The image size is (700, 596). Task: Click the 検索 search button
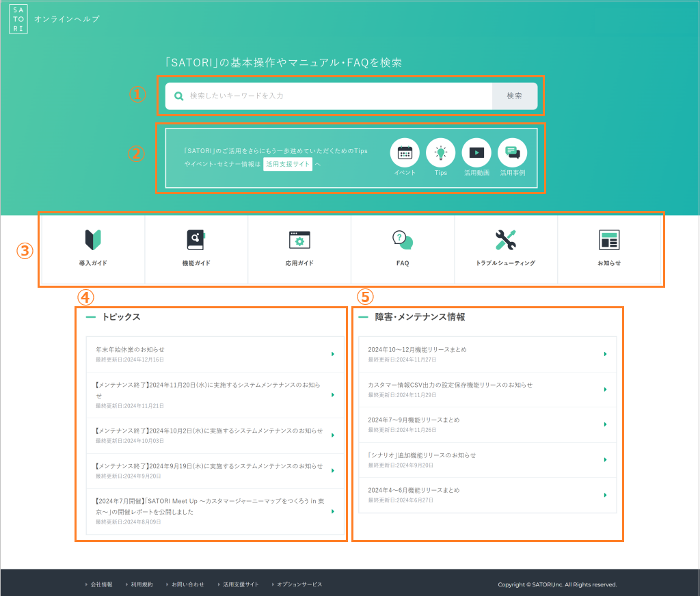[x=514, y=96]
